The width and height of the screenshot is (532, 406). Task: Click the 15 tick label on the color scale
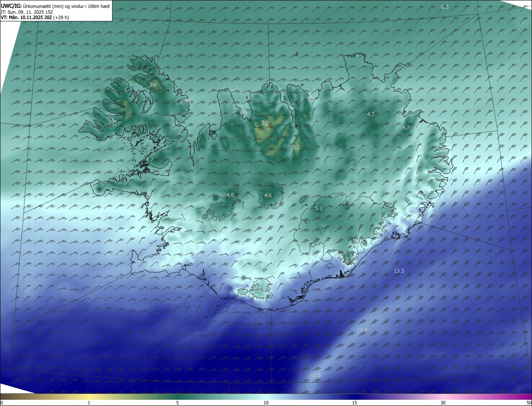pos(355,403)
